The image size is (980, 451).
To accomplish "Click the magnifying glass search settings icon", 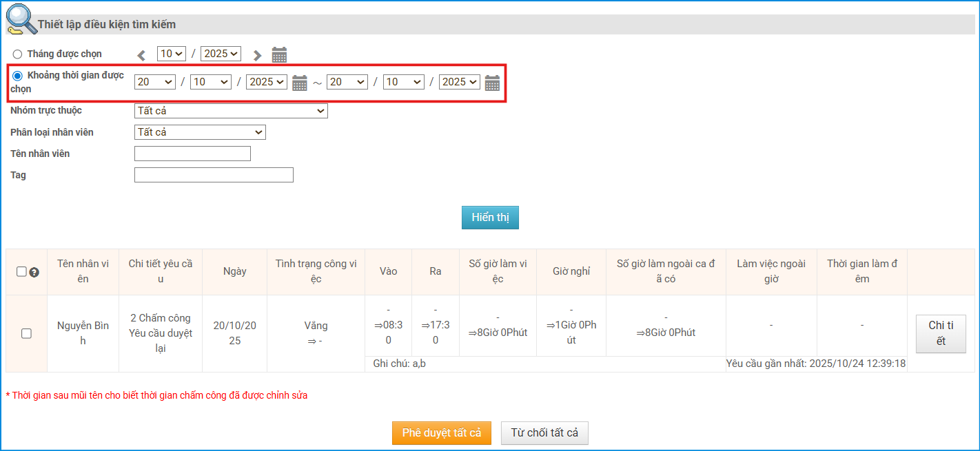I will pos(21,19).
